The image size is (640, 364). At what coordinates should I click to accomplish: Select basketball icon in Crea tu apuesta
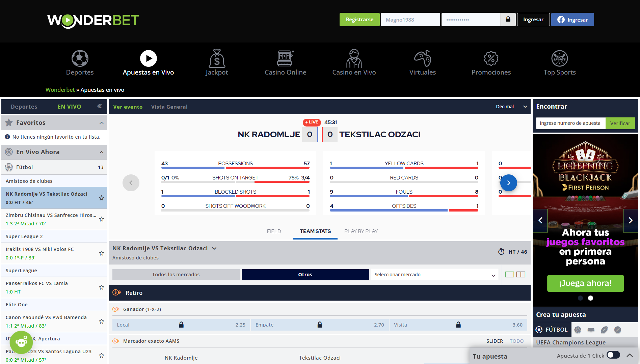(578, 330)
